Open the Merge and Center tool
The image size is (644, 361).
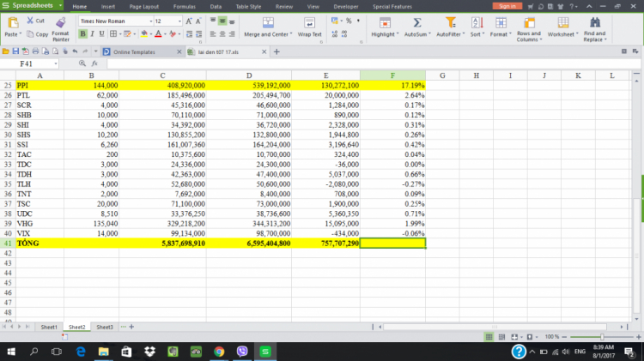[x=268, y=27]
